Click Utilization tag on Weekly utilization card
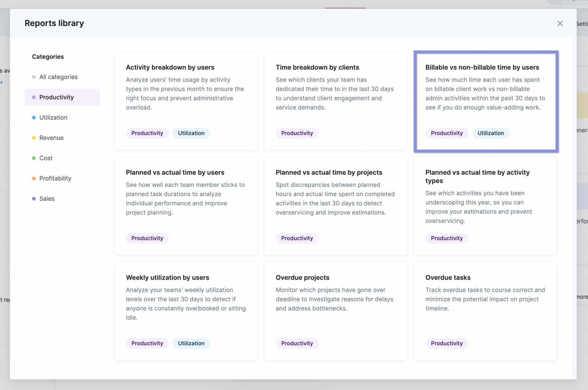The image size is (588, 390). pos(191,343)
